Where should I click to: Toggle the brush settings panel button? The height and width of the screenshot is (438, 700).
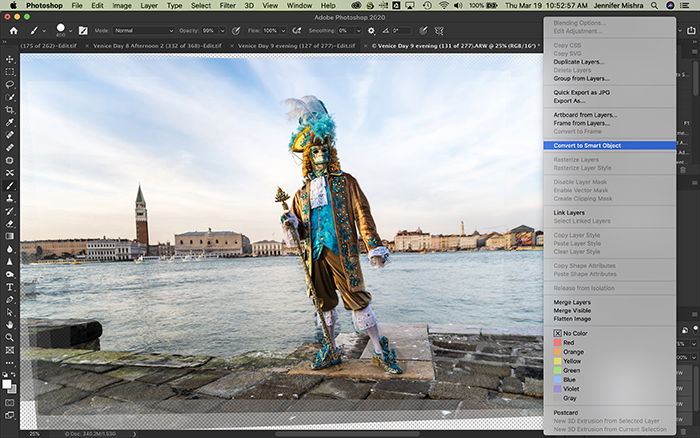(83, 31)
